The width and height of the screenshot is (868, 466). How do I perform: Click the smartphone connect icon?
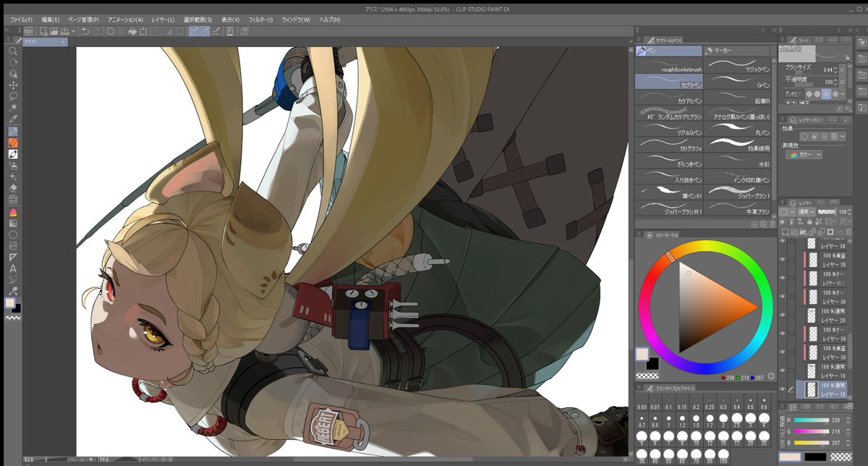[230, 31]
